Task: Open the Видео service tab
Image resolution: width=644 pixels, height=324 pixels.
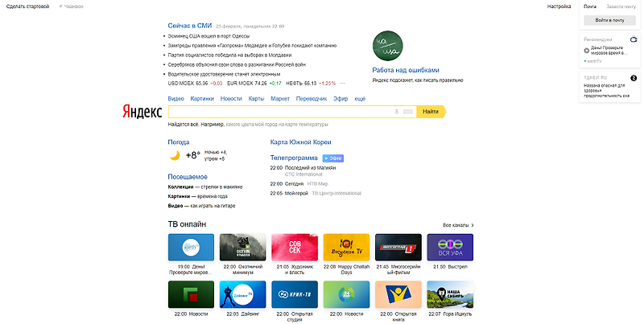Action: (175, 99)
